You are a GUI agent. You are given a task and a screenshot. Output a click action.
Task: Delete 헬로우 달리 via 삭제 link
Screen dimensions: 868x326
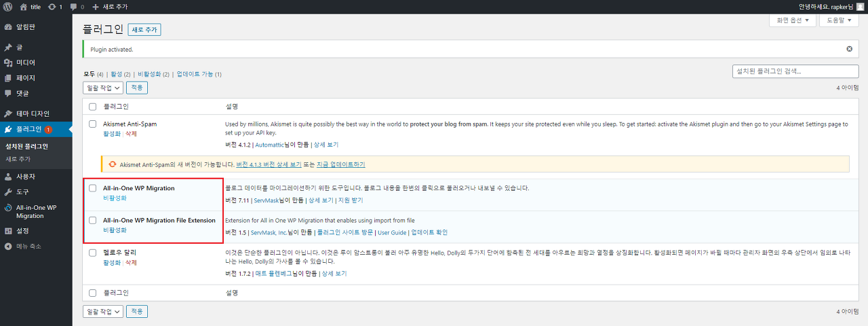[x=132, y=262]
